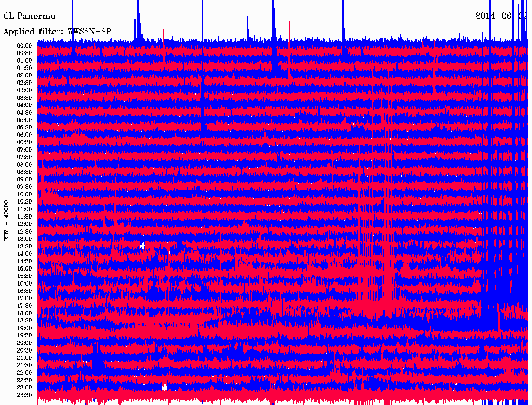The image size is (532, 405).
Task: Select the 07:30 time row label
Action: pos(24,157)
